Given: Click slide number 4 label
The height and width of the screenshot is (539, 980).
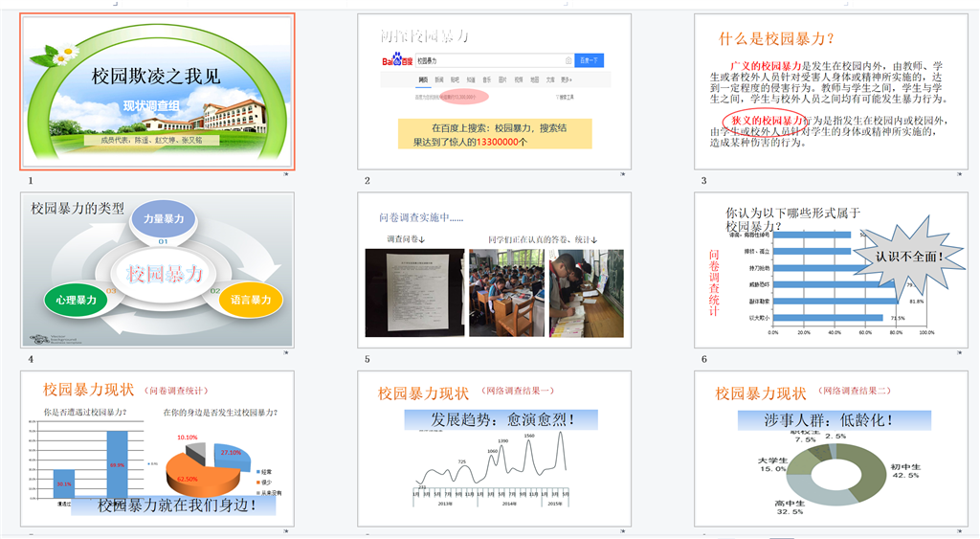Looking at the screenshot, I should coord(32,359).
